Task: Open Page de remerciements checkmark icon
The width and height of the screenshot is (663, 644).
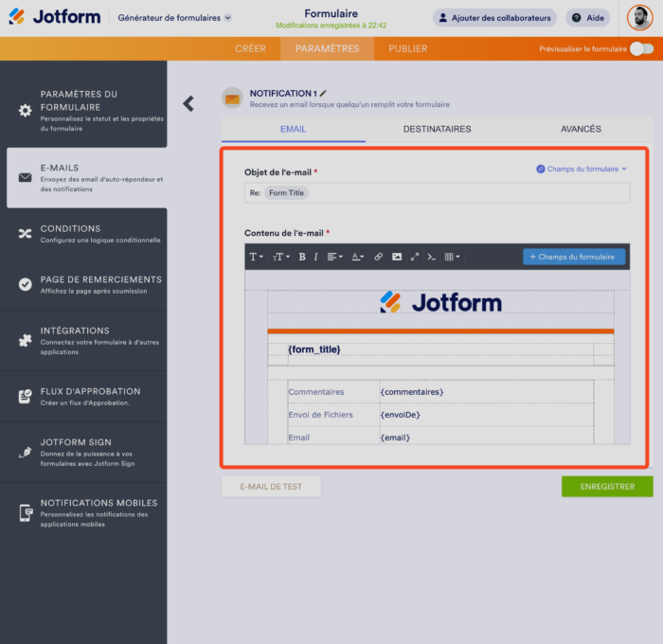Action: 25,284
